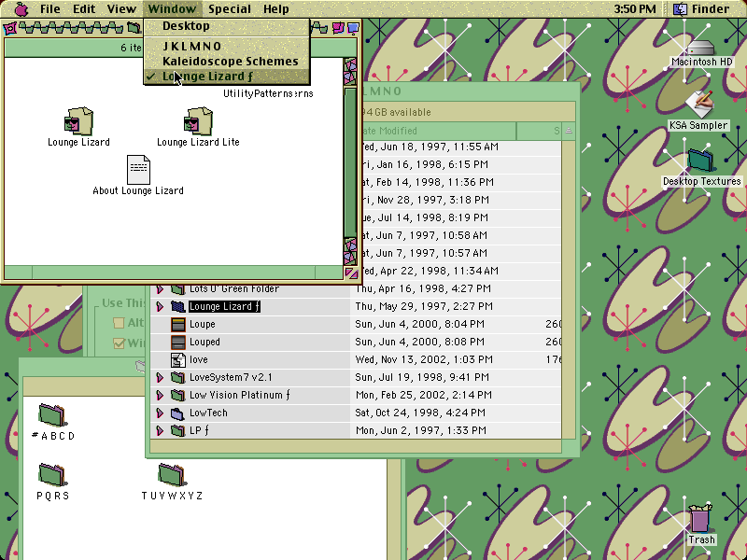Image resolution: width=747 pixels, height=560 pixels.
Task: Choose Desktop from the Window menu
Action: pos(227,26)
